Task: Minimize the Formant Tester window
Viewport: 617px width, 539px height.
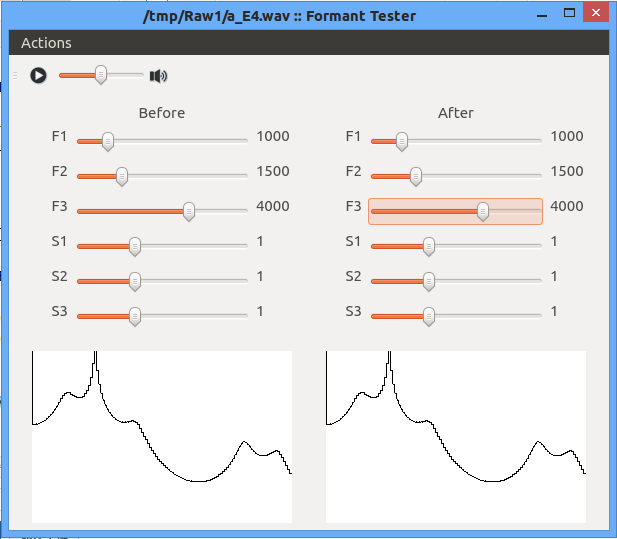Action: pos(542,15)
